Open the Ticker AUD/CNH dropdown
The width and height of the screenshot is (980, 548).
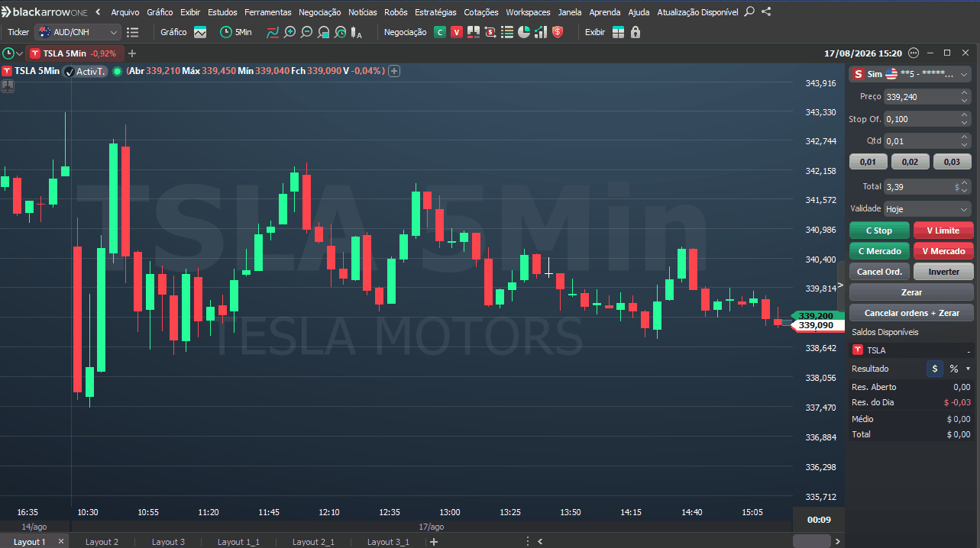click(x=78, y=32)
